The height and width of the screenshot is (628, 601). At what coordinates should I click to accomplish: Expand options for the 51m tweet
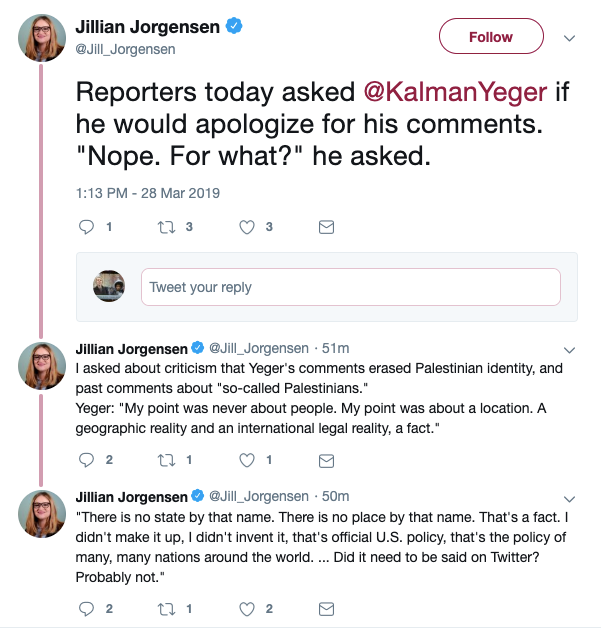click(x=570, y=350)
